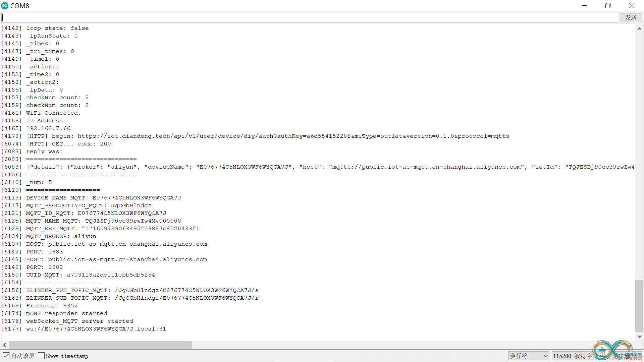Click the MQTT_NAME_MQTT log line
This screenshot has height=362, width=644.
91,221
